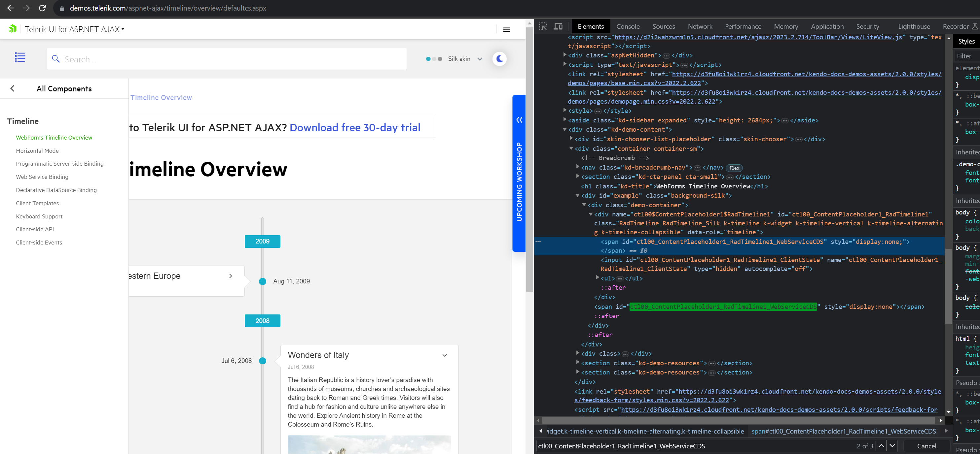
Task: Click the flex badge next to the nav element
Action: coord(734,168)
